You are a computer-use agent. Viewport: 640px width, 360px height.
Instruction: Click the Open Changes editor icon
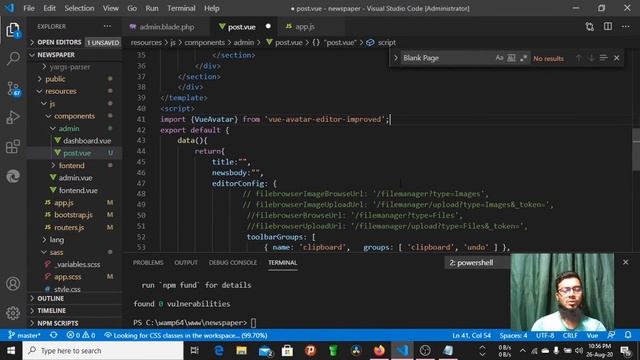589,27
